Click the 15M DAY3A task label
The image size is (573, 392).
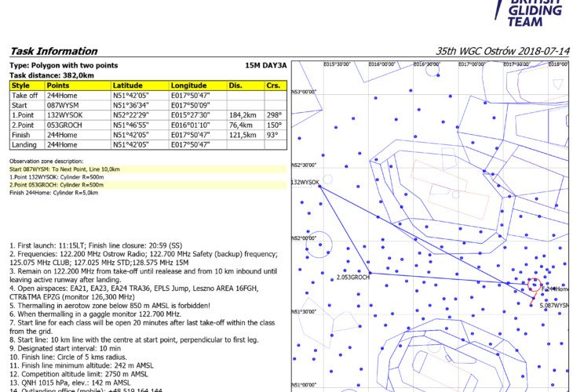click(x=265, y=65)
